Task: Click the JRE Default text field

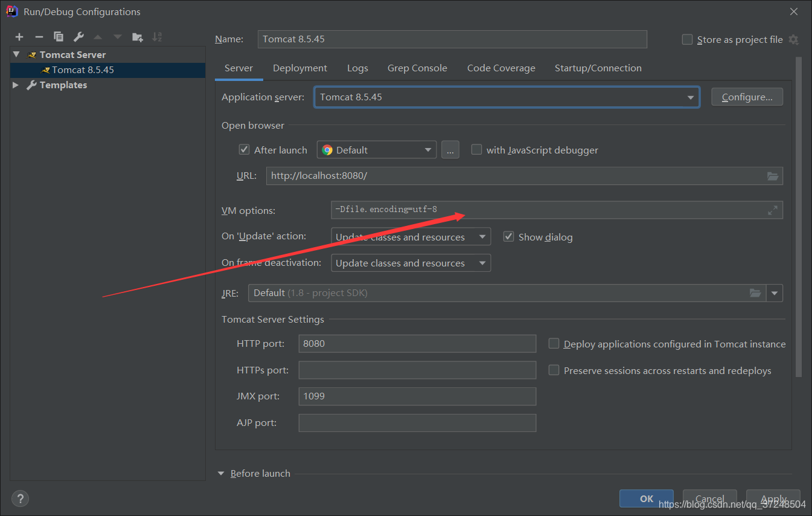Action: click(x=507, y=293)
